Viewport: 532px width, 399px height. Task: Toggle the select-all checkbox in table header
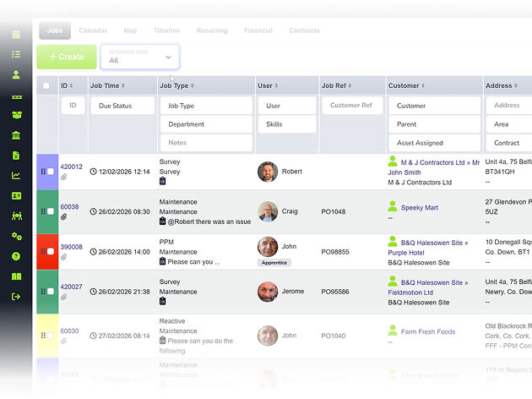coord(46,85)
